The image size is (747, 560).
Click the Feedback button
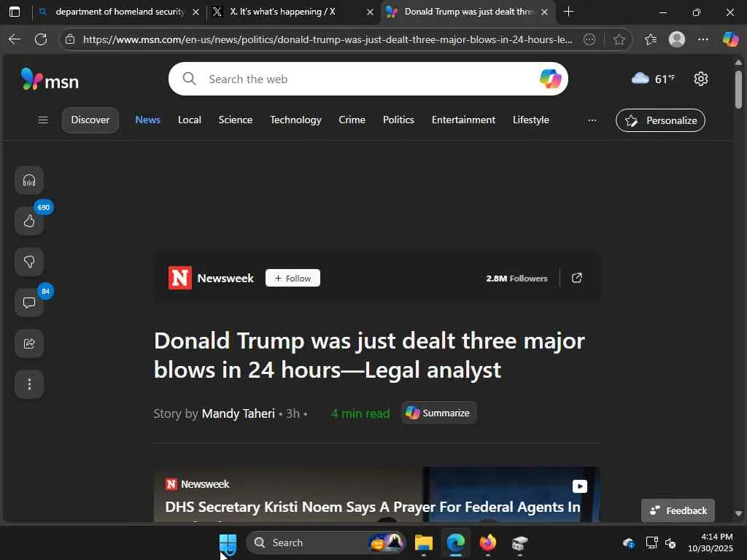click(678, 510)
